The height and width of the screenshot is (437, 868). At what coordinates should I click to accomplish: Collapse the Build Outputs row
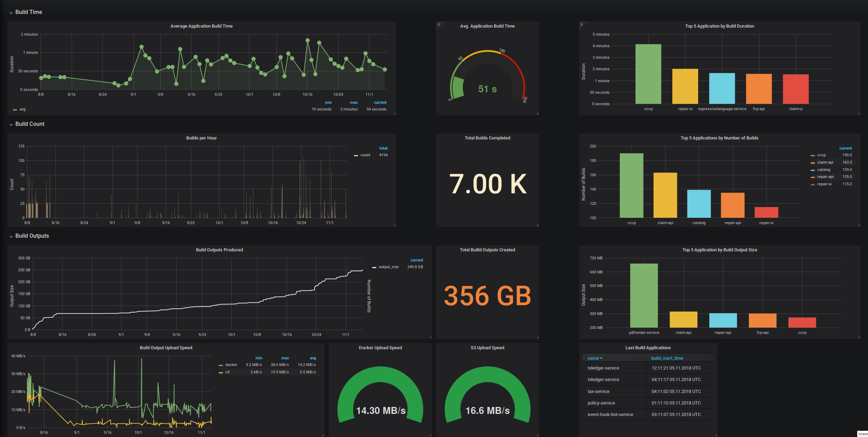tap(11, 236)
